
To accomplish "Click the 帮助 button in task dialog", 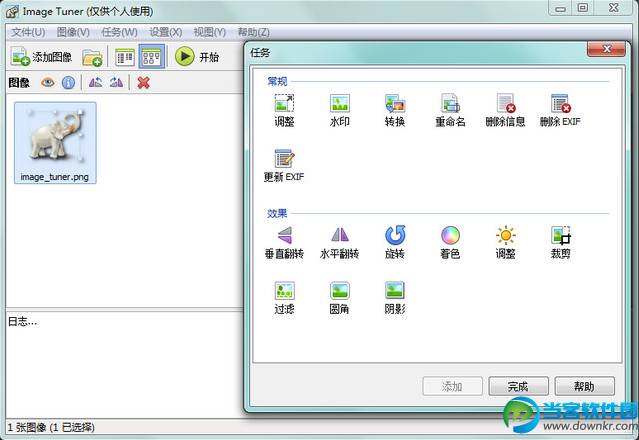I will click(584, 386).
